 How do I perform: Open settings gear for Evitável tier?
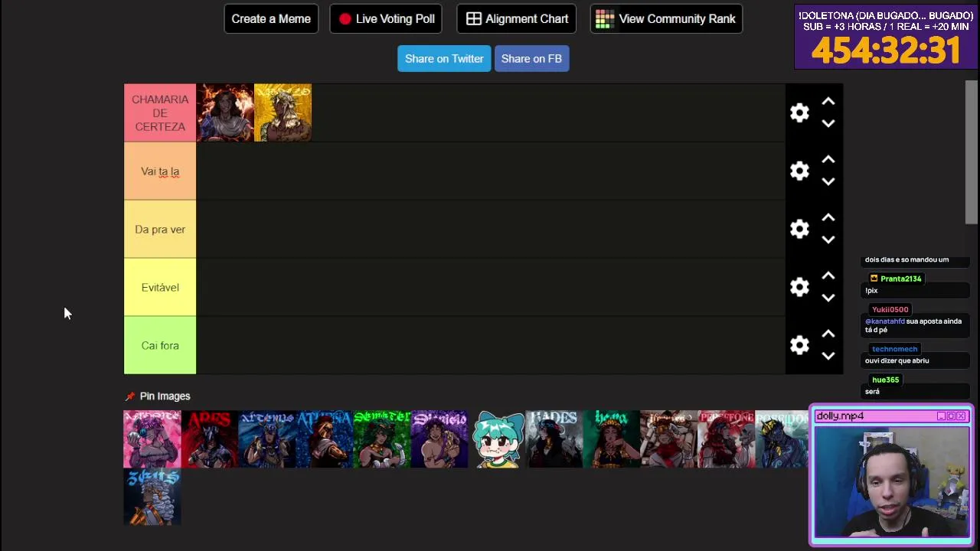pos(799,287)
